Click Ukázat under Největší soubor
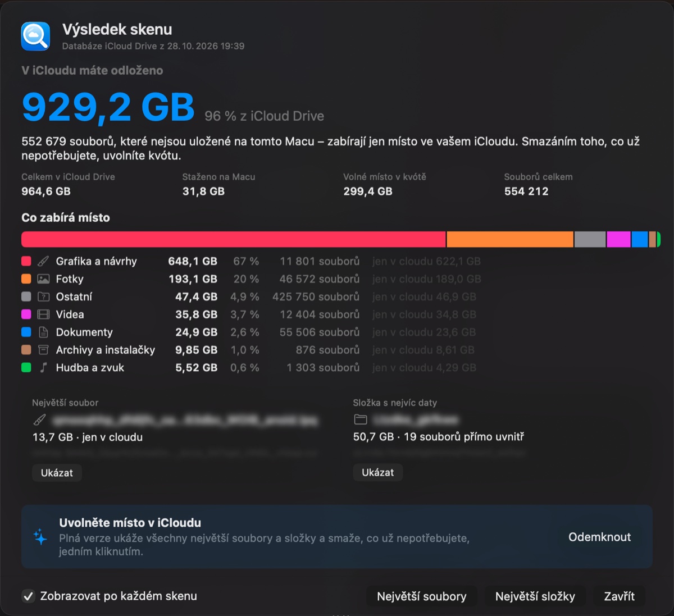 click(x=57, y=473)
